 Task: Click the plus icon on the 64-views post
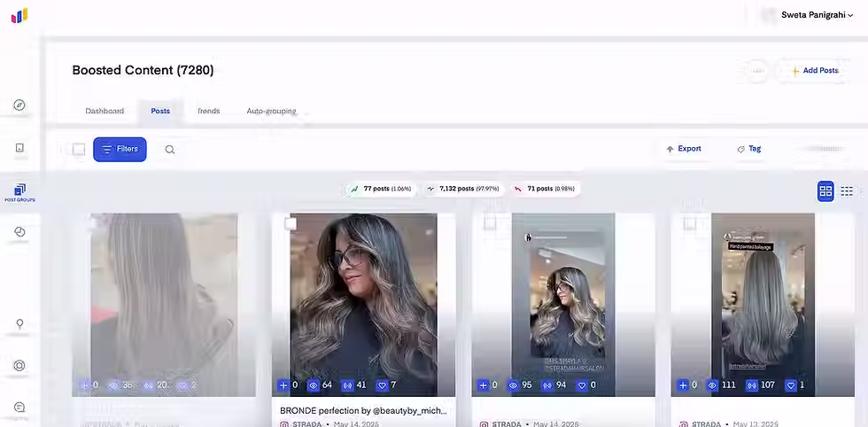coord(283,384)
